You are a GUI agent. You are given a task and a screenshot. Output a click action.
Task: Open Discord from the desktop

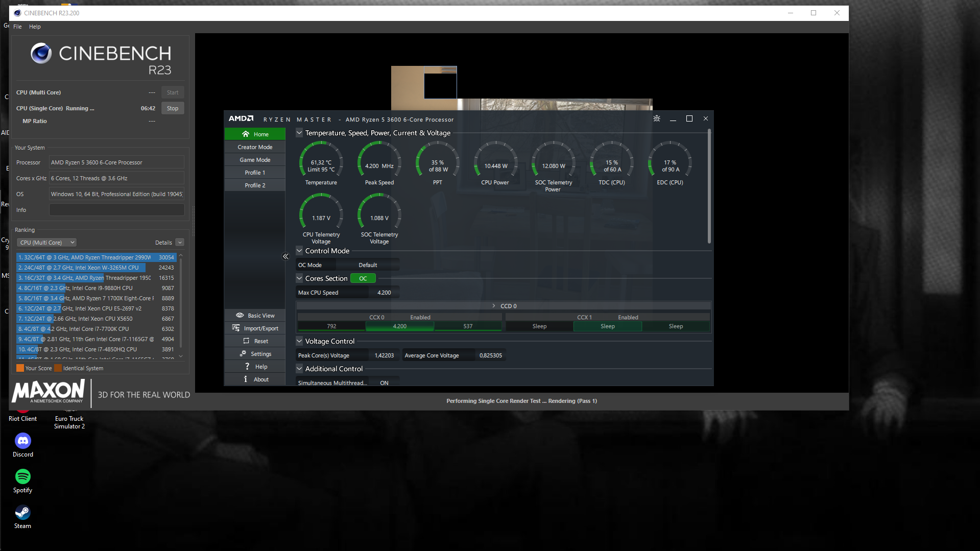(23, 445)
